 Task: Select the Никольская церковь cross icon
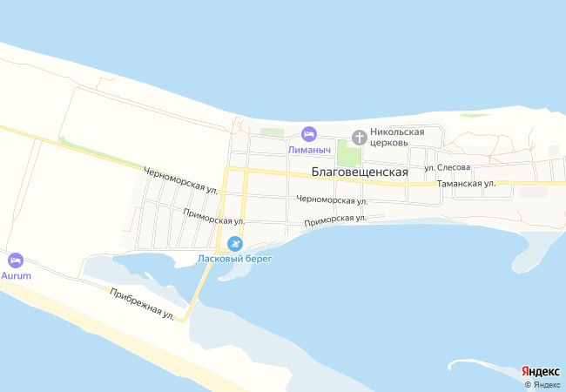point(360,138)
